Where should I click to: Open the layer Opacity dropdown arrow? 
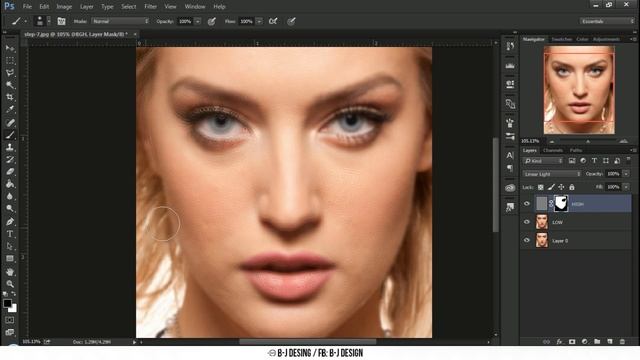pos(626,174)
